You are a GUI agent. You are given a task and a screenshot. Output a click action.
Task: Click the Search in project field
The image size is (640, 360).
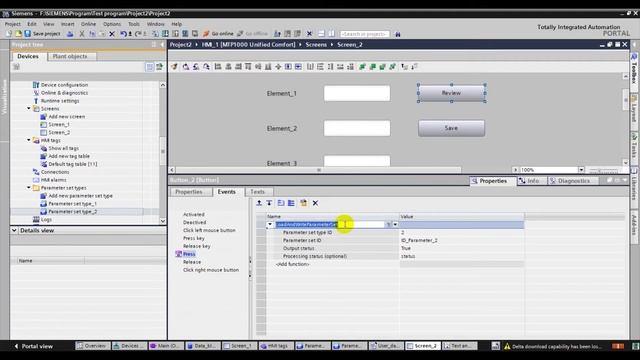coord(364,34)
